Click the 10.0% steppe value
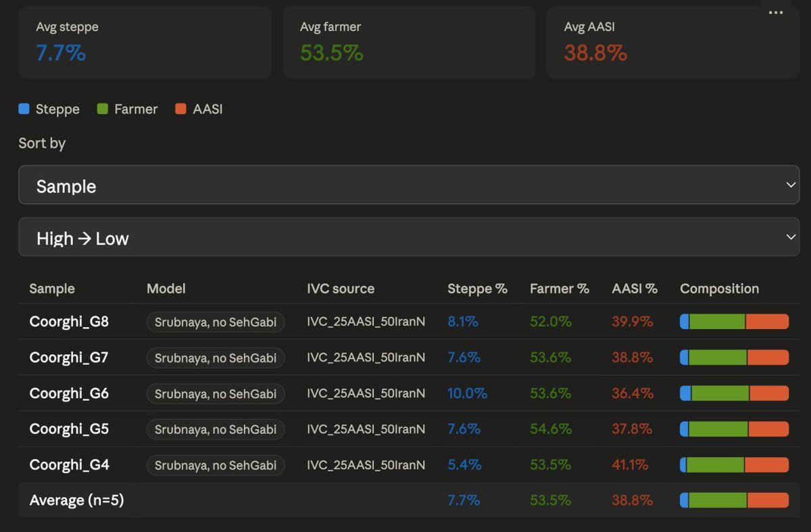Screen dimensions: 811x532 click(467, 393)
